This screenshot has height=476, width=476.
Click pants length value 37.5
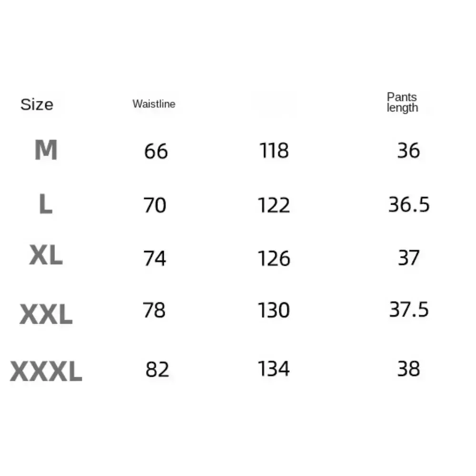(409, 310)
